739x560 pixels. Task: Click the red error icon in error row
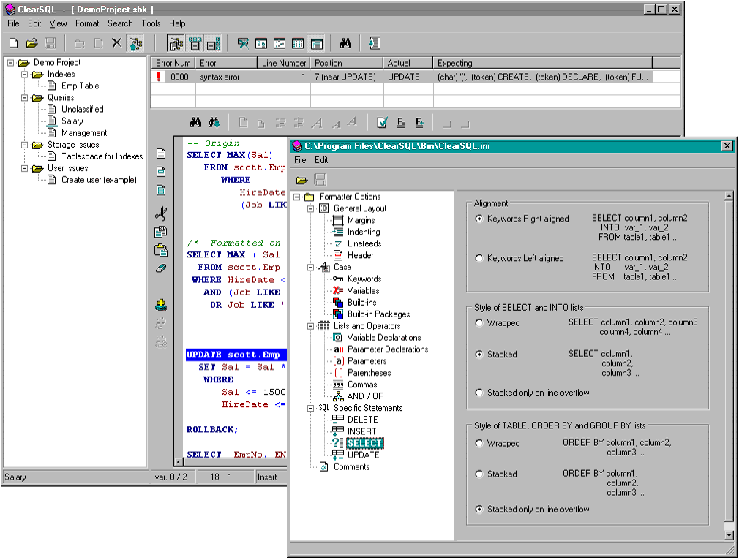click(x=159, y=77)
